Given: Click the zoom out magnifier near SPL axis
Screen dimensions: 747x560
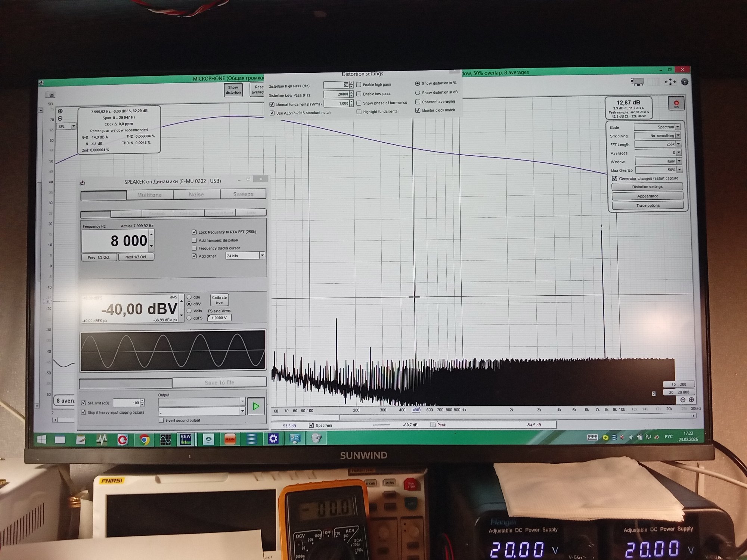Looking at the screenshot, I should (60, 118).
